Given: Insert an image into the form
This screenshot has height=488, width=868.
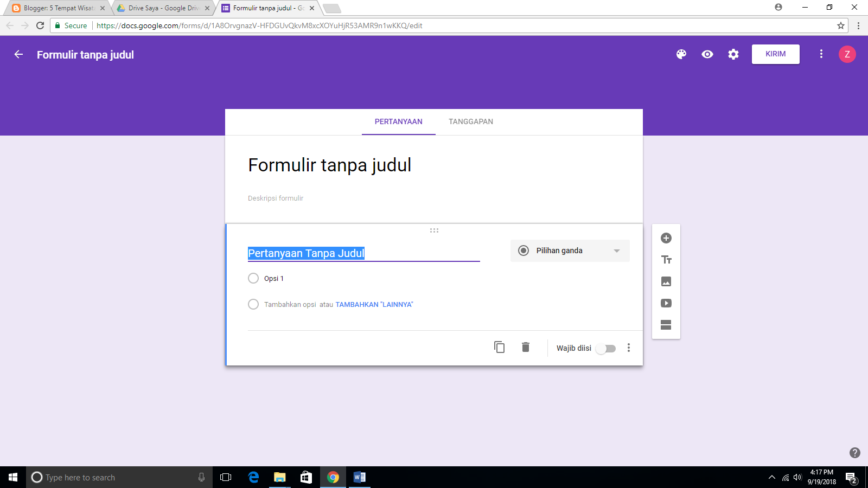Looking at the screenshot, I should [666, 281].
